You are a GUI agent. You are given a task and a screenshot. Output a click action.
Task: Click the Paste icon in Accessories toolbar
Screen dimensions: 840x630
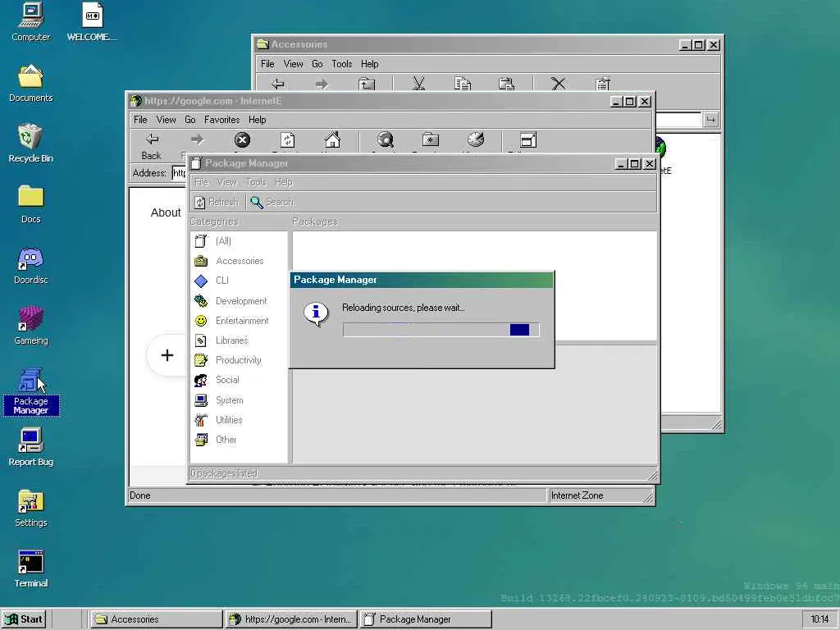tap(506, 84)
